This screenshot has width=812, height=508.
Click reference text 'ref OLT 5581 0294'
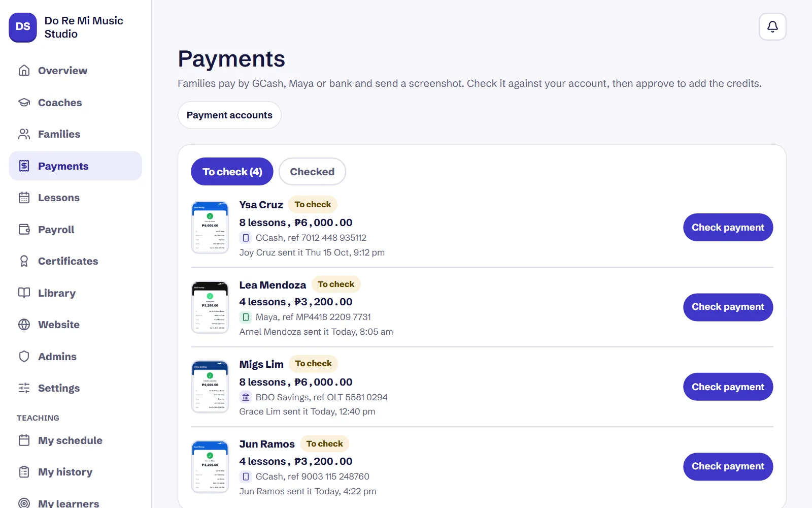pyautogui.click(x=350, y=397)
